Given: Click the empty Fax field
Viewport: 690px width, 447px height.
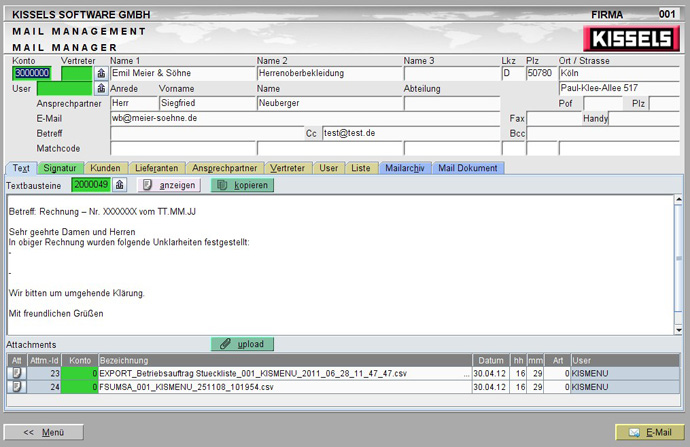Looking at the screenshot, I should tap(554, 118).
